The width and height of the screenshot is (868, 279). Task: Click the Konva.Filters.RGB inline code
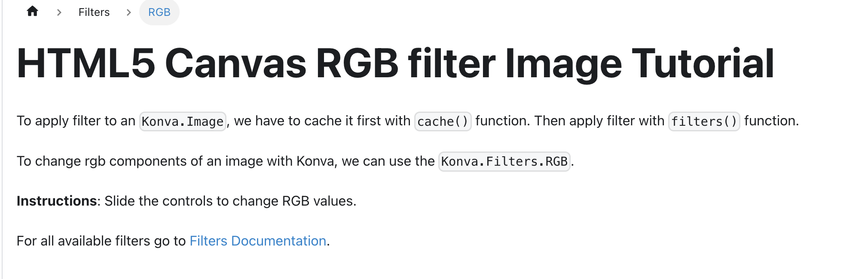click(504, 161)
